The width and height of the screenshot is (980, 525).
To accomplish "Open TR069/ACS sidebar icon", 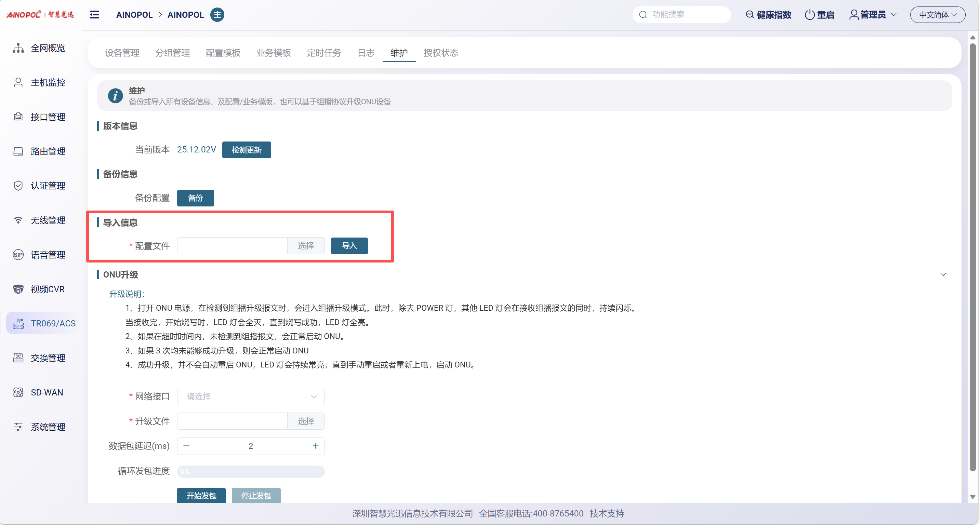I will [18, 324].
